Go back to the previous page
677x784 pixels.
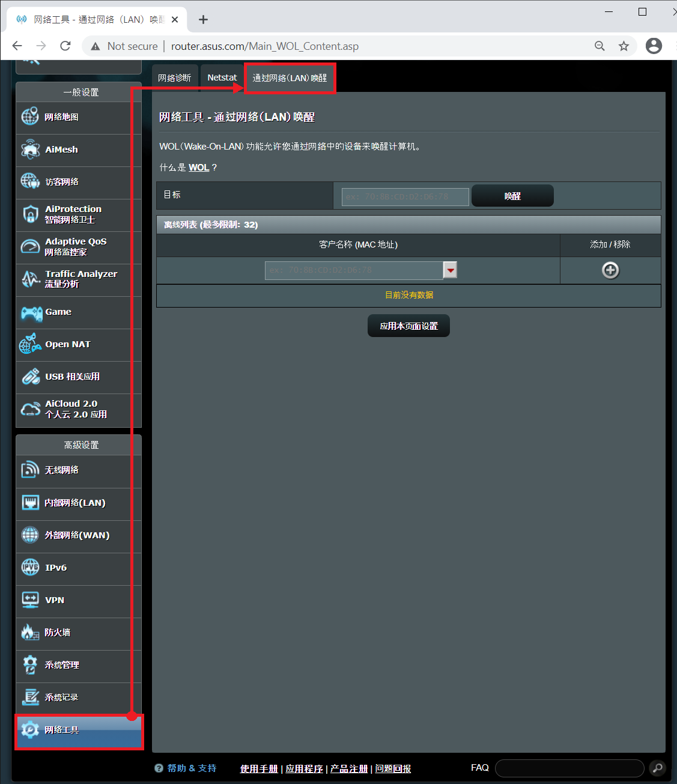pos(17,46)
